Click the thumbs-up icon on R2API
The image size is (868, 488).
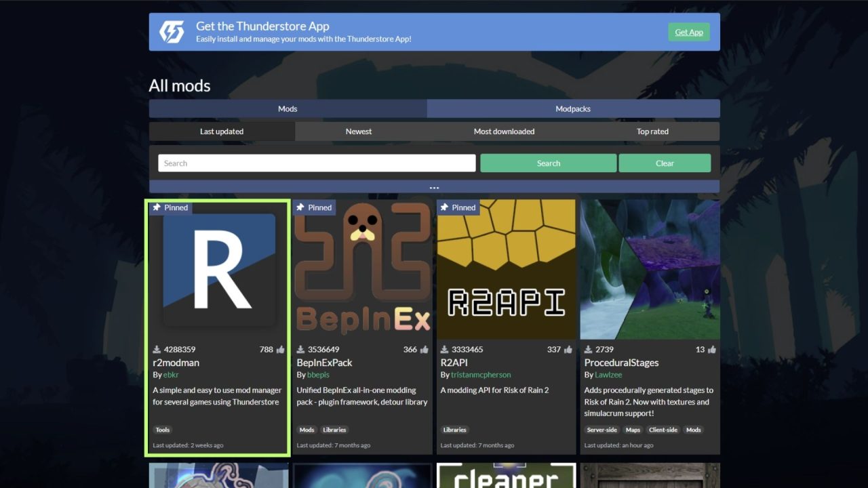pos(568,350)
